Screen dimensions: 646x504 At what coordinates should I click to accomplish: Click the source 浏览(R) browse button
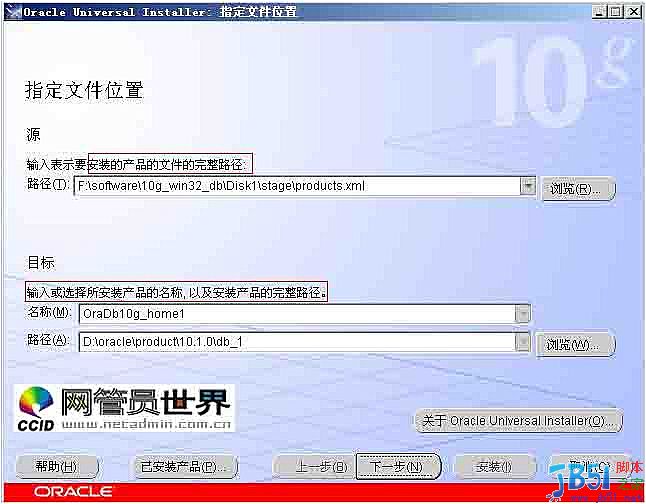click(578, 188)
